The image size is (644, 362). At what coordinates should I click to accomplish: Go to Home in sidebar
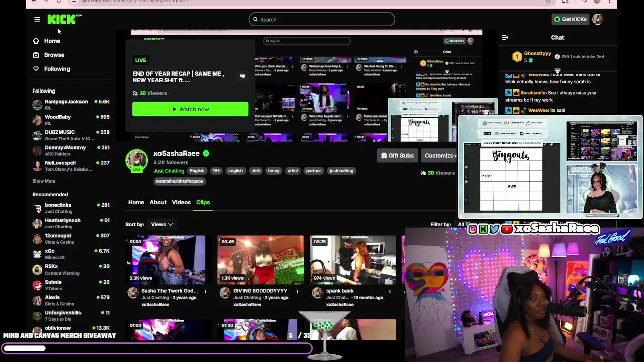coord(52,41)
